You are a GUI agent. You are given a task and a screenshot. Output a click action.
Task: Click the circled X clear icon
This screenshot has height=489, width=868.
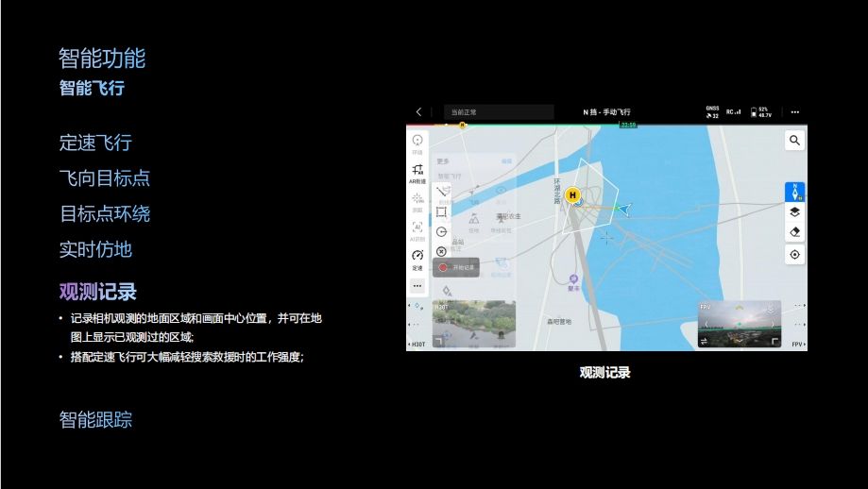point(441,252)
